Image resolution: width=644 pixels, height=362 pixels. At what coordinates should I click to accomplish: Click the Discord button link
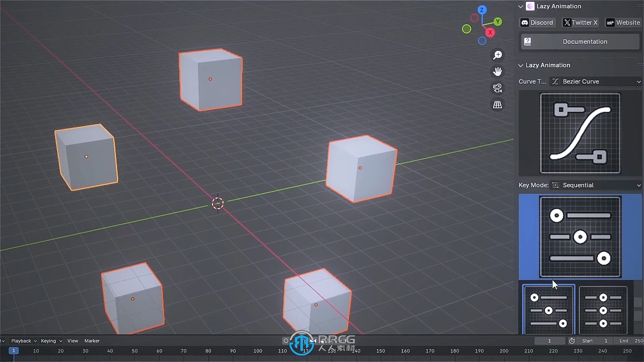(537, 22)
